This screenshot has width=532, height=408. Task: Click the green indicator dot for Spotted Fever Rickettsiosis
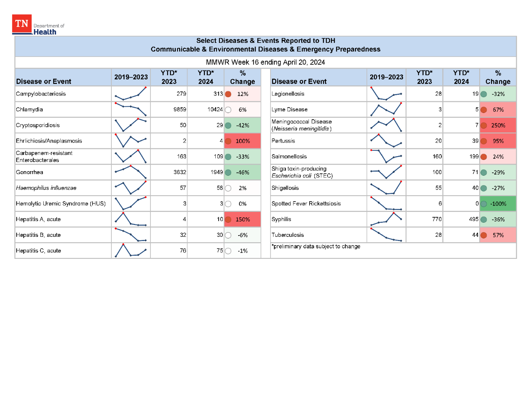click(x=484, y=204)
